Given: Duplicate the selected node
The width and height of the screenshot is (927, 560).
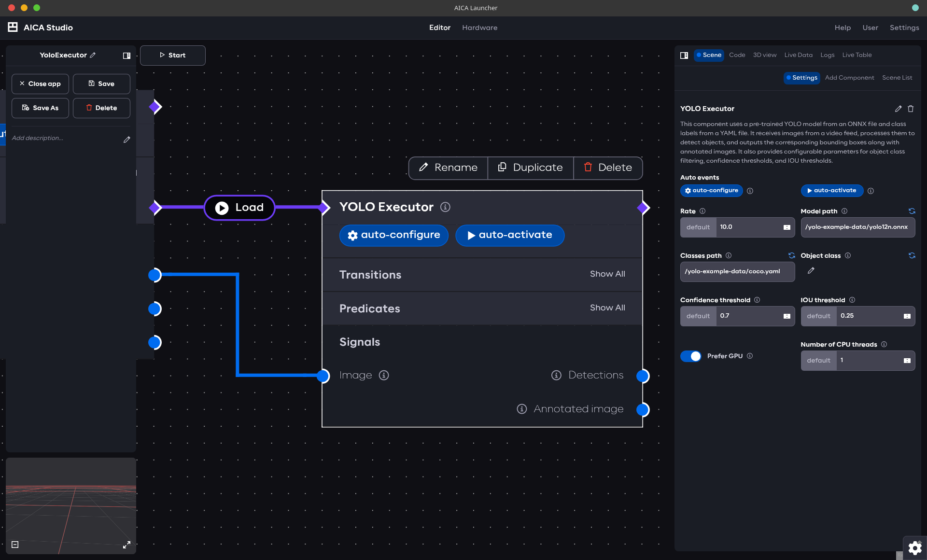Looking at the screenshot, I should pos(530,168).
